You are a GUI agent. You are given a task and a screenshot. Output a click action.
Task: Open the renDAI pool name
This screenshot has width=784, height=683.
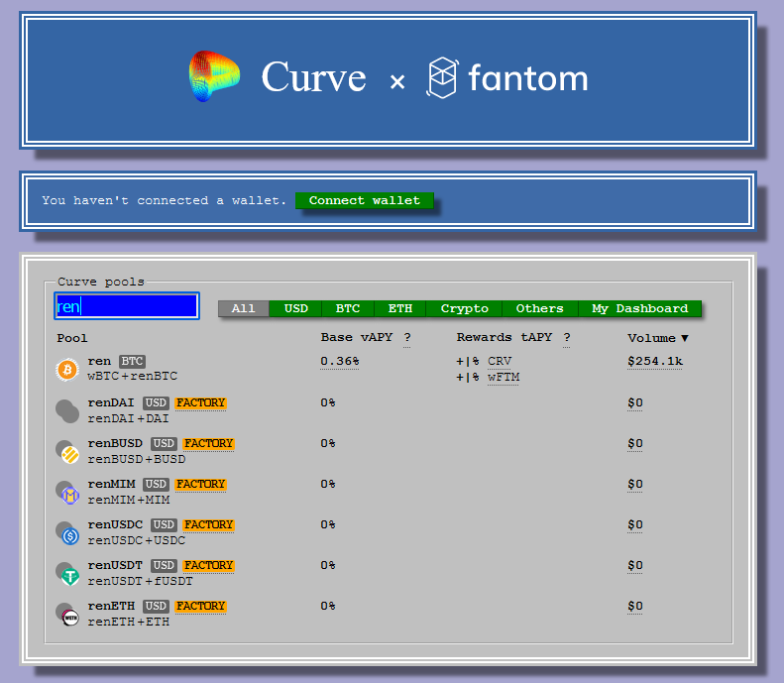click(111, 403)
